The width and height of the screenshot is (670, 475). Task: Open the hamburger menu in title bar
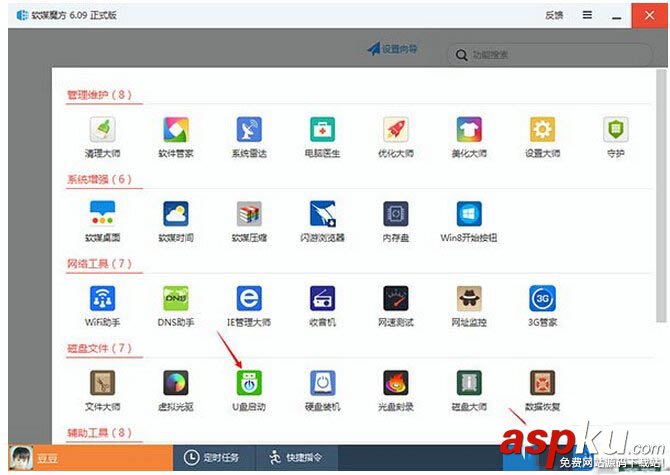click(x=588, y=15)
